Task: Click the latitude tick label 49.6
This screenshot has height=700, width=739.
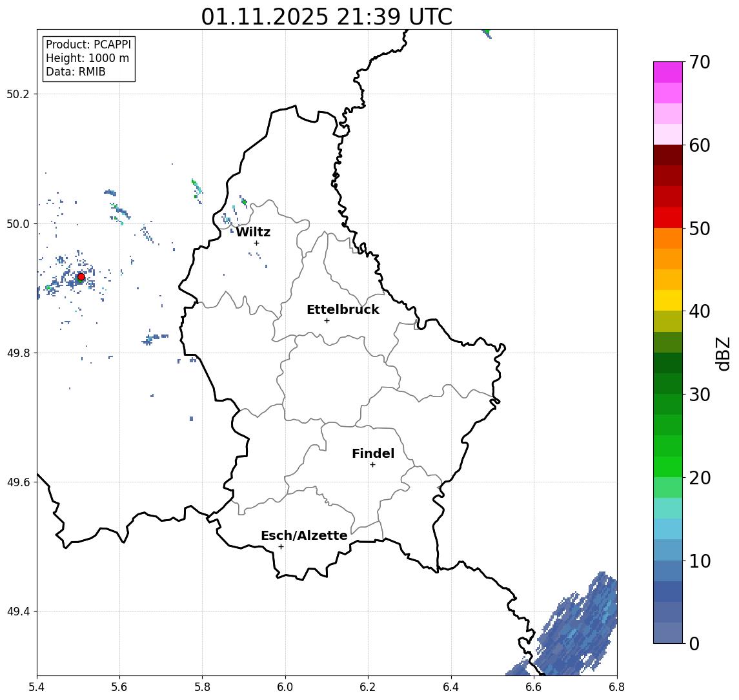Action: 17,482
